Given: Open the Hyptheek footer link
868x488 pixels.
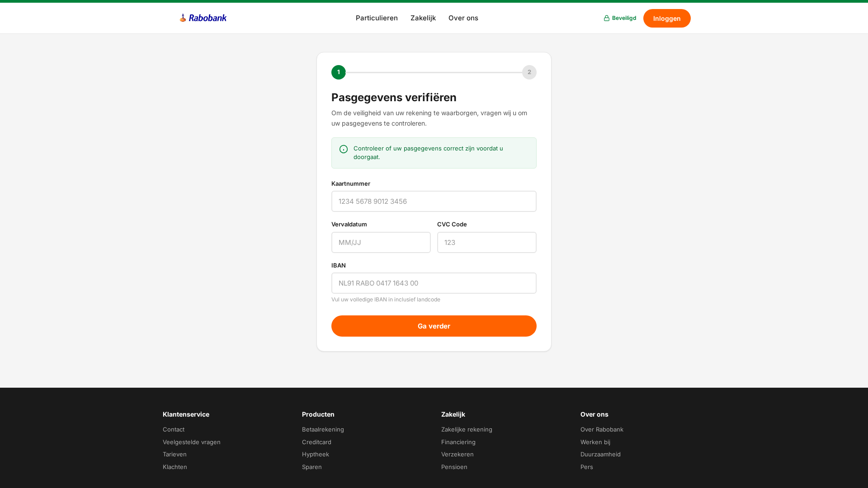Looking at the screenshot, I should [x=316, y=454].
